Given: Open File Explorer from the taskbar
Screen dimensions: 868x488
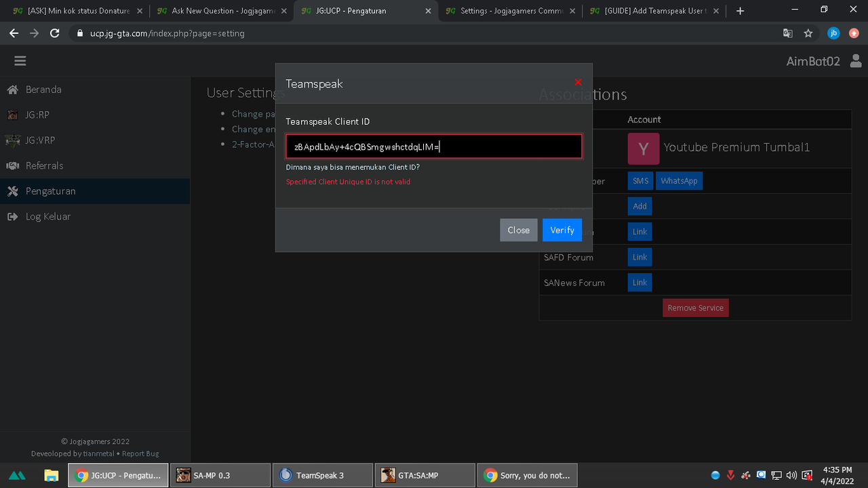Looking at the screenshot, I should 51,475.
